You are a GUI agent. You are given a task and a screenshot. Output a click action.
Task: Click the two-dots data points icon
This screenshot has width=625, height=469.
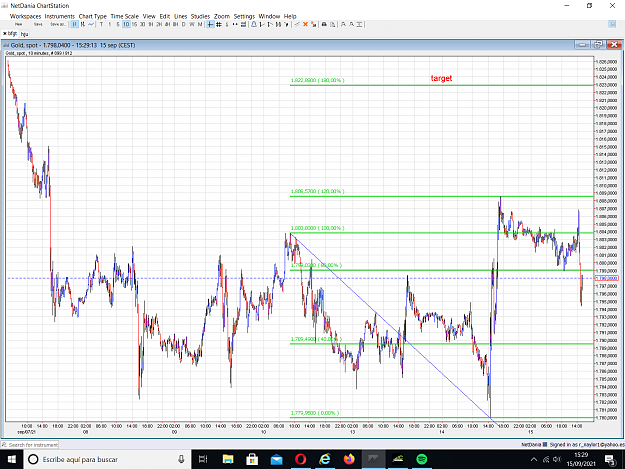pyautogui.click(x=235, y=24)
